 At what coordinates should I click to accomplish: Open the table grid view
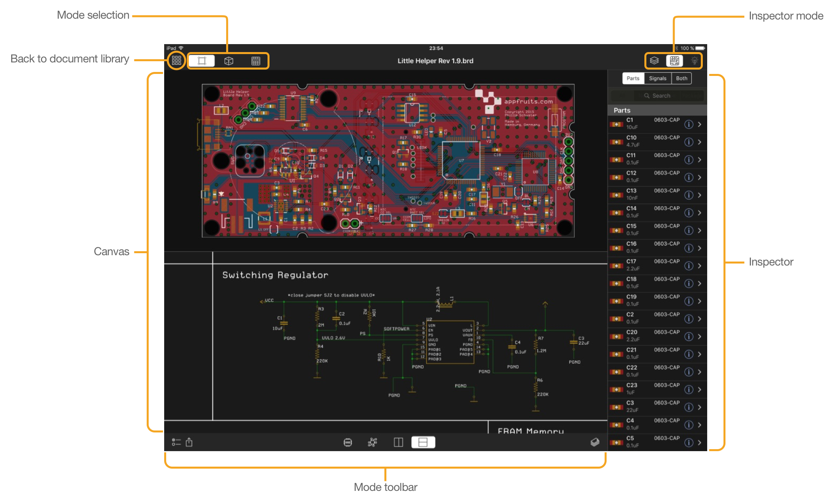pos(256,61)
